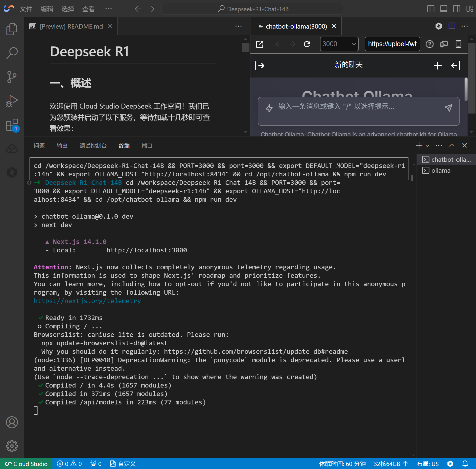Split the preview editor right

point(452,26)
